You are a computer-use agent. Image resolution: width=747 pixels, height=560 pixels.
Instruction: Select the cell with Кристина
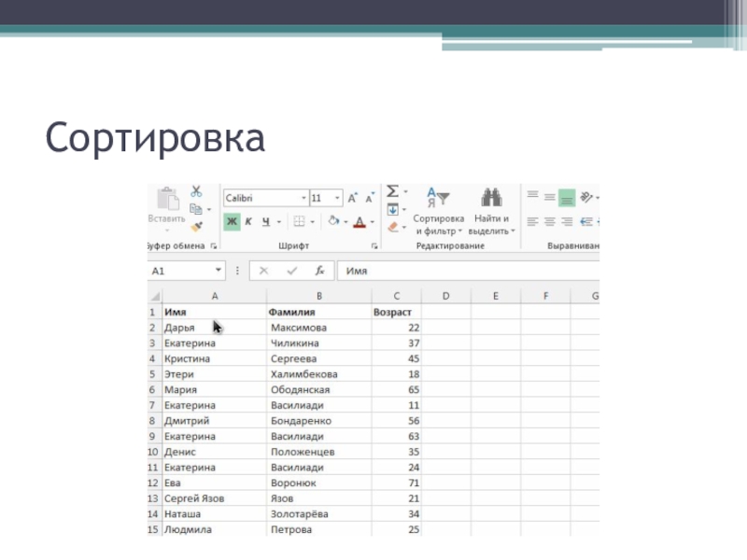(x=215, y=358)
